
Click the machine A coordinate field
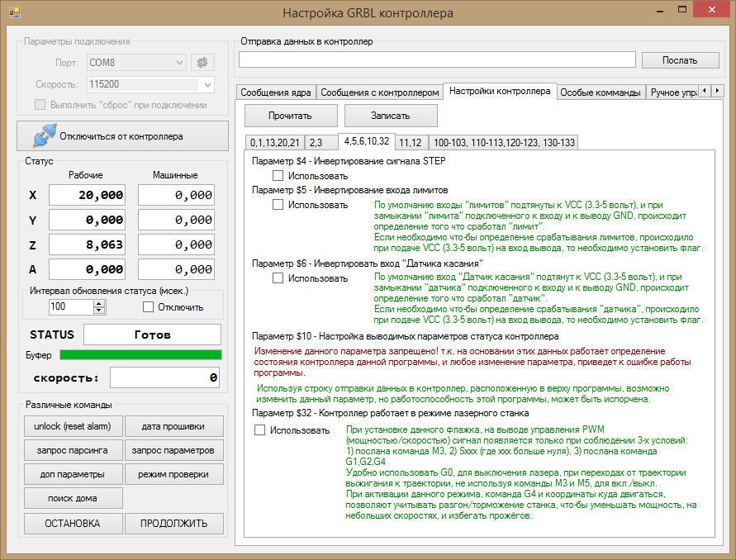click(176, 269)
